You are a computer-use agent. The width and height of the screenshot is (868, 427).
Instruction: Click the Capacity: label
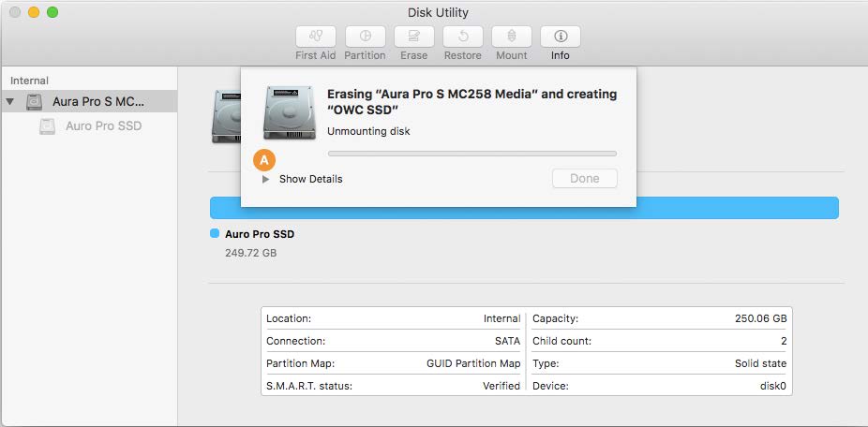(x=555, y=318)
